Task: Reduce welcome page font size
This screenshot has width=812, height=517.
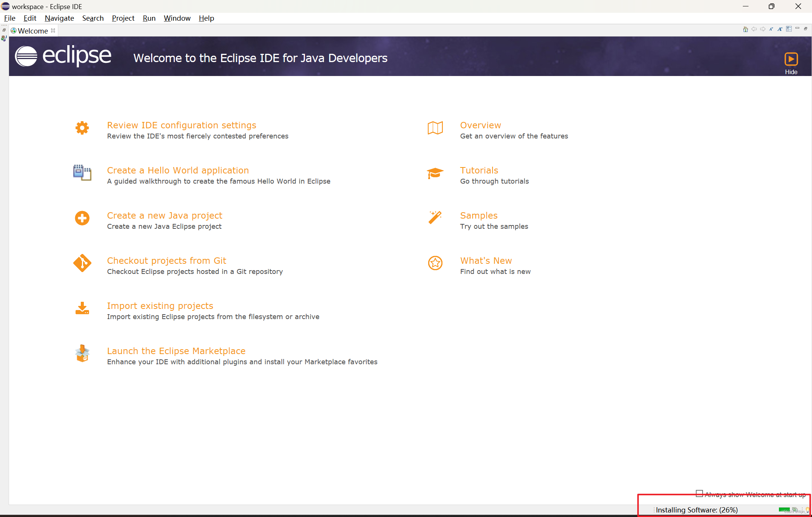Action: 771,29
